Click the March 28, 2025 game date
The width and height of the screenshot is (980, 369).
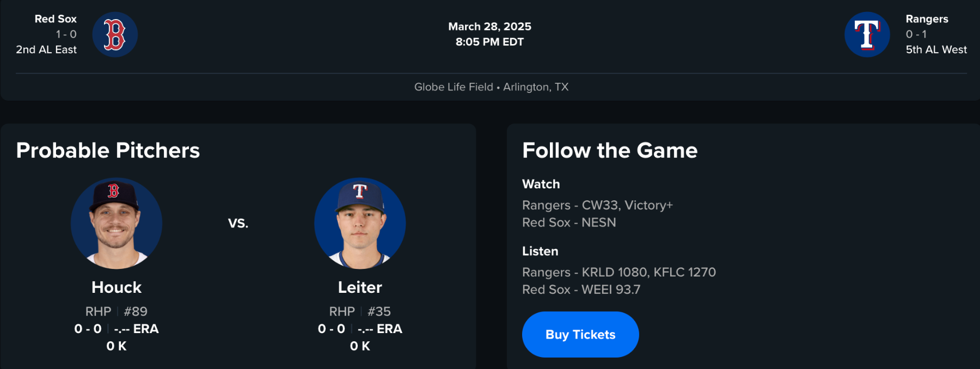(489, 27)
